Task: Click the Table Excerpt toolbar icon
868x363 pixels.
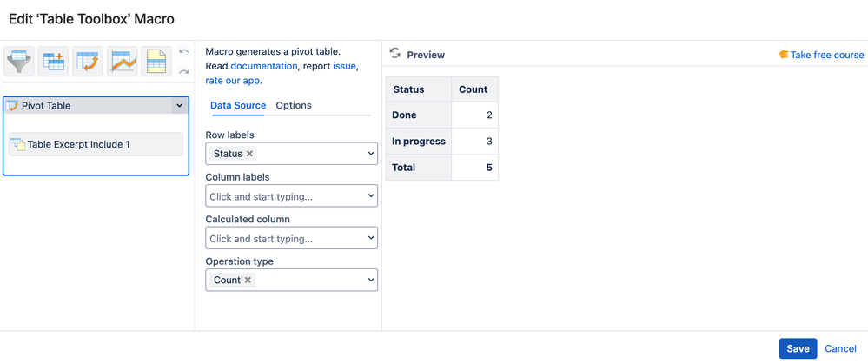Action: coord(156,63)
